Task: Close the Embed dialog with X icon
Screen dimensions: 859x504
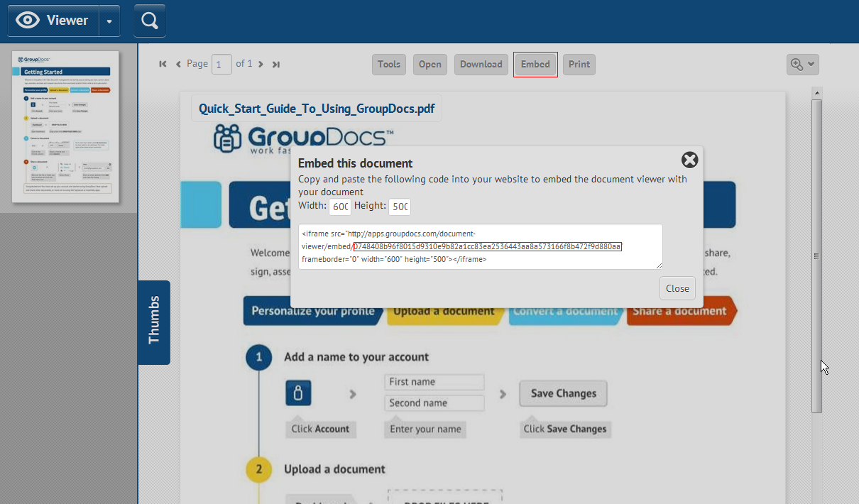Action: point(689,160)
